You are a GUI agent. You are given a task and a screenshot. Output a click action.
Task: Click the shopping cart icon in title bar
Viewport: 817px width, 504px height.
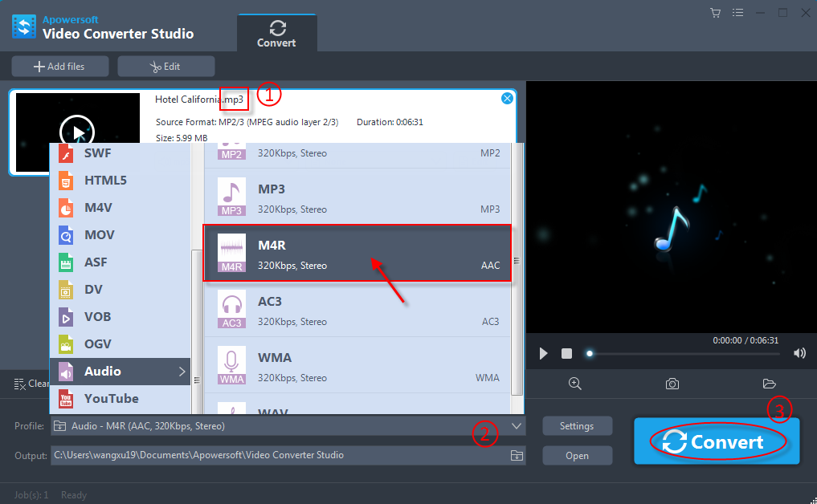coord(716,12)
